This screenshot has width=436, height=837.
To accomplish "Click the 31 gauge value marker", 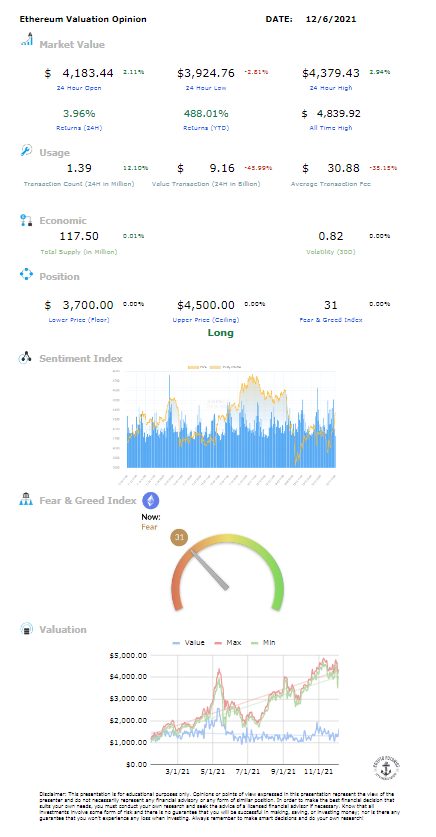I will point(179,538).
